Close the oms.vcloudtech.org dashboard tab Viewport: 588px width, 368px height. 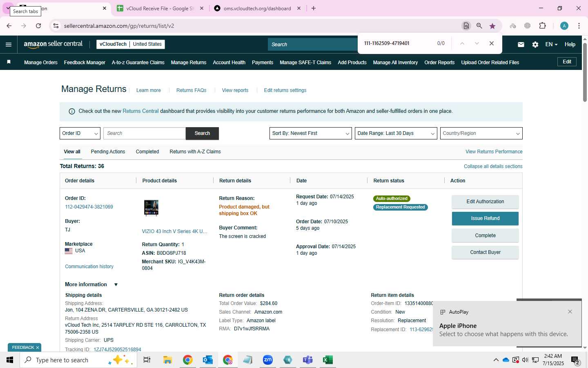299,8
